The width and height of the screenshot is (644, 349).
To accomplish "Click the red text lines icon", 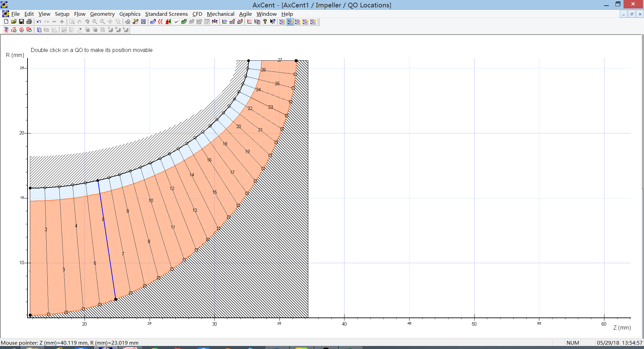I will (x=6, y=30).
